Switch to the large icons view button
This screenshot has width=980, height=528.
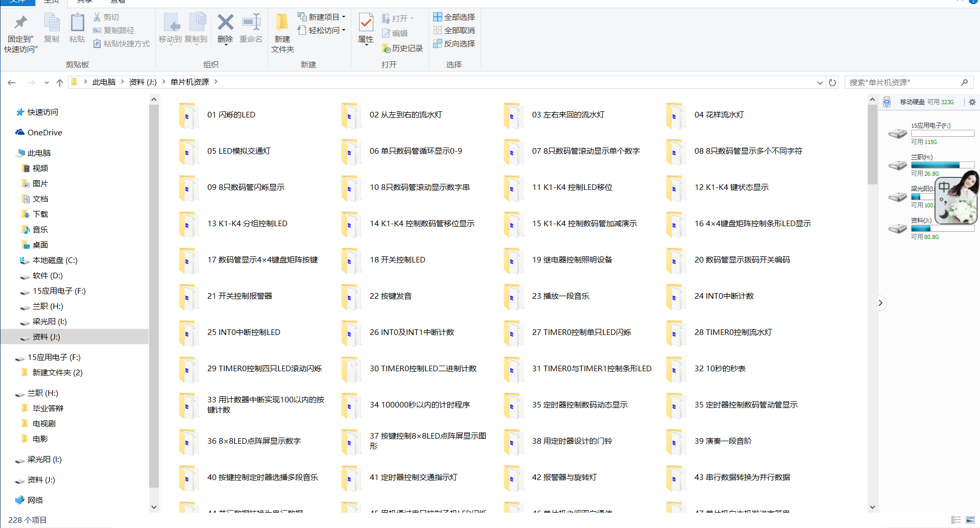[970, 520]
